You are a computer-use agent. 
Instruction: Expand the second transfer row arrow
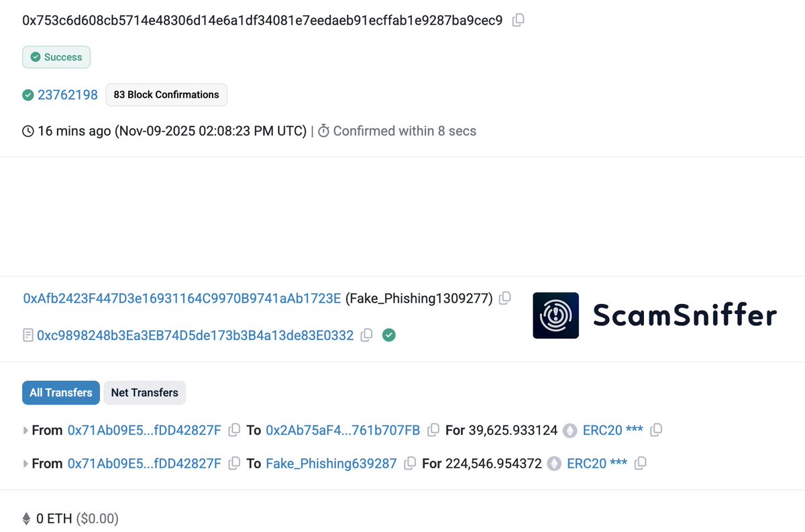tap(26, 464)
